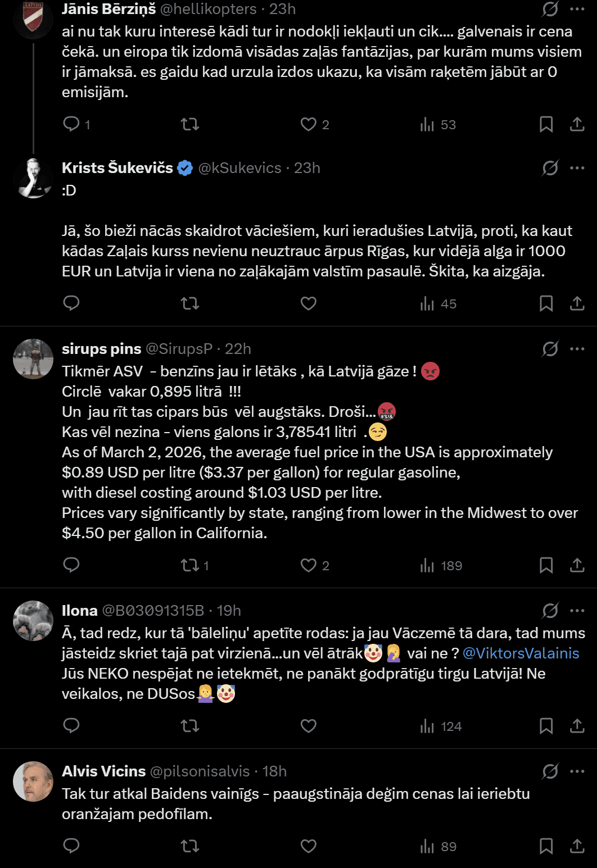Open the @ViktorsValainis mention link

[x=521, y=653]
